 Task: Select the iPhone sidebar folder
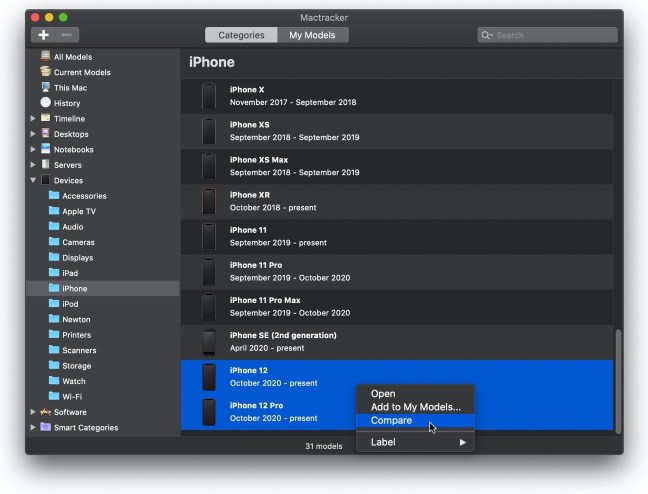pyautogui.click(x=102, y=288)
